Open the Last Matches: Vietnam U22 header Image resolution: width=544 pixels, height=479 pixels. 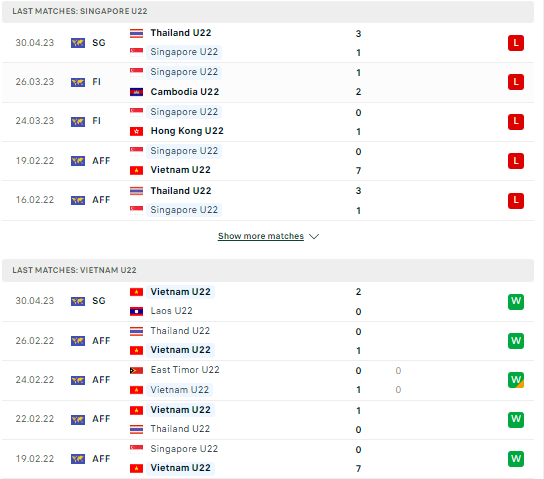[x=268, y=270]
